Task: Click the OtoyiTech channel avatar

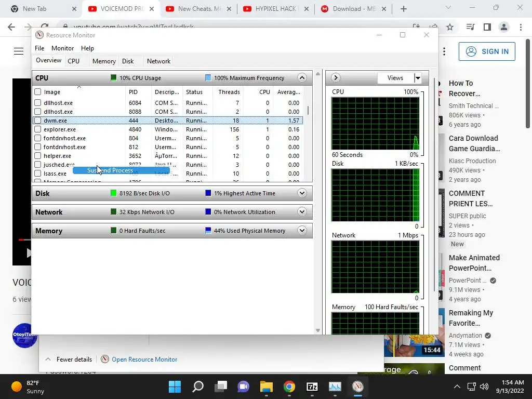Action: [x=24, y=335]
